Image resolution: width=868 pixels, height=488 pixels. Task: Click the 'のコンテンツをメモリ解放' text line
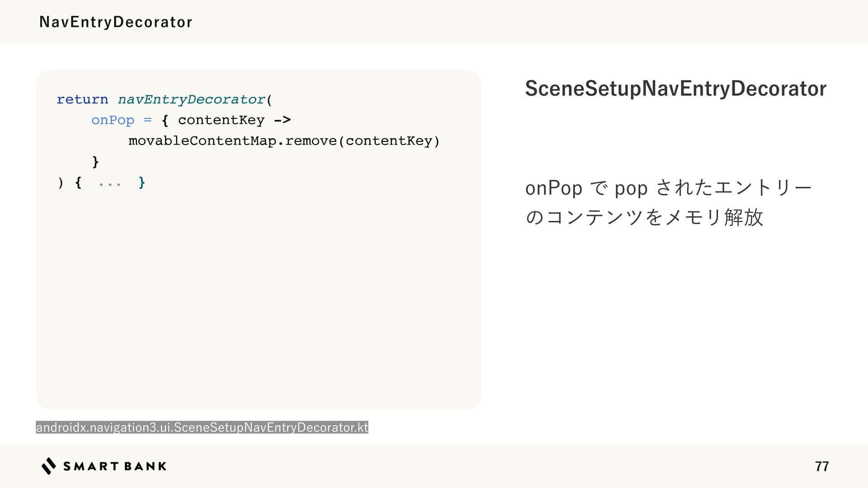click(x=644, y=217)
